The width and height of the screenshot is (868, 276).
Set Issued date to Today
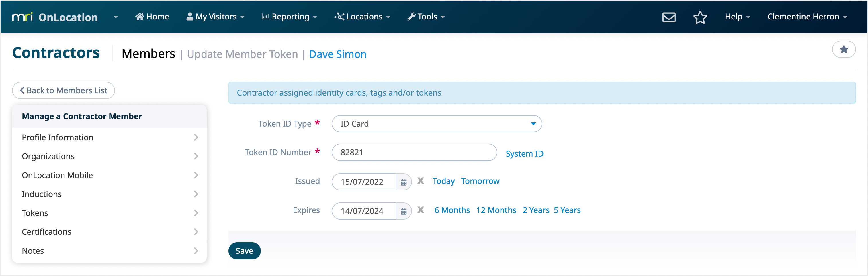[x=443, y=181]
